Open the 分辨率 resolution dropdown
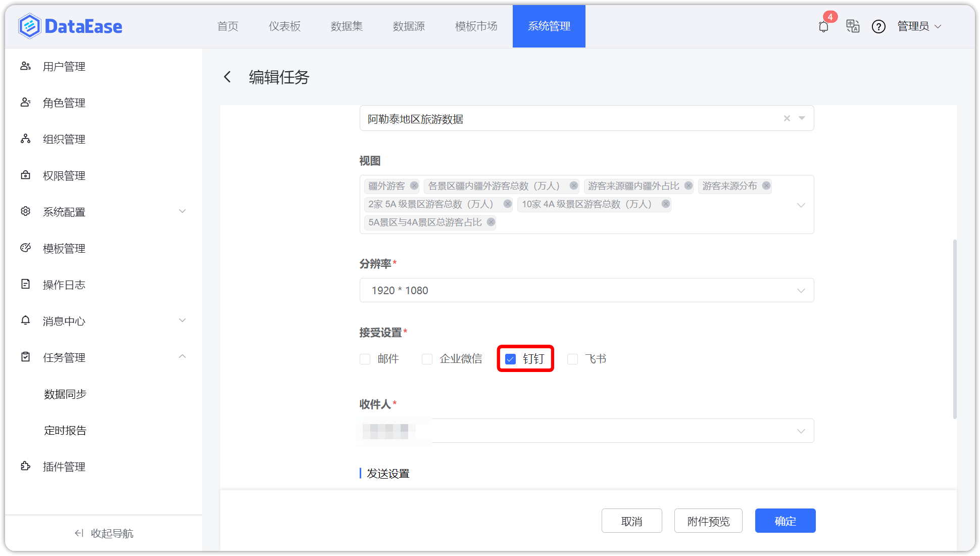 tap(801, 290)
